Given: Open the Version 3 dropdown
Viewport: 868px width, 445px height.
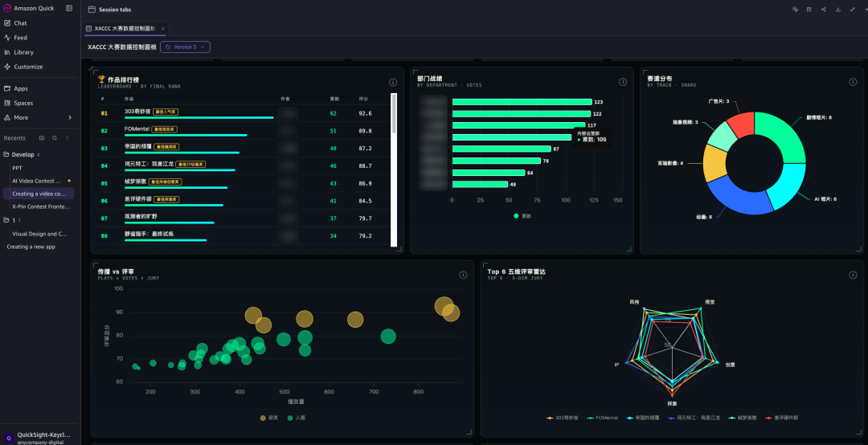Looking at the screenshot, I should pyautogui.click(x=185, y=47).
